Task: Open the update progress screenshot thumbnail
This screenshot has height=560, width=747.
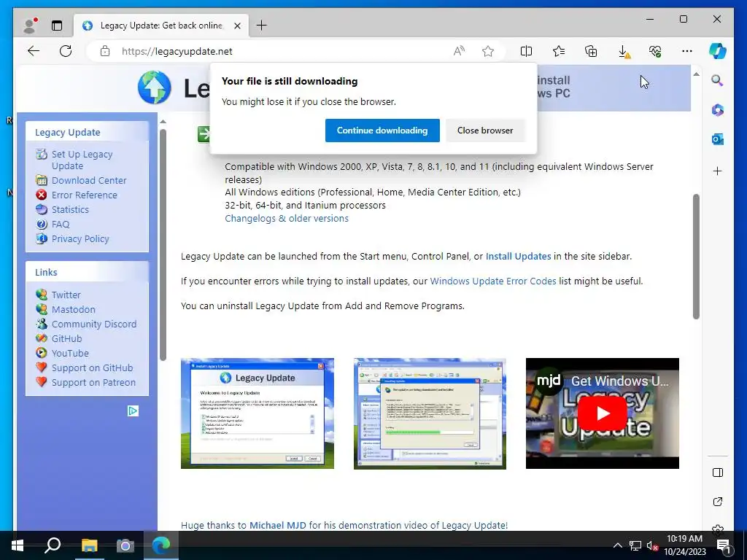Action: click(x=430, y=413)
